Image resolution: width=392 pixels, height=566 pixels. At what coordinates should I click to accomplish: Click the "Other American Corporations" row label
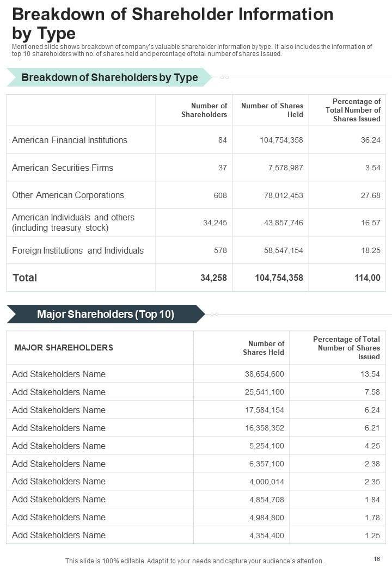pyautogui.click(x=68, y=195)
